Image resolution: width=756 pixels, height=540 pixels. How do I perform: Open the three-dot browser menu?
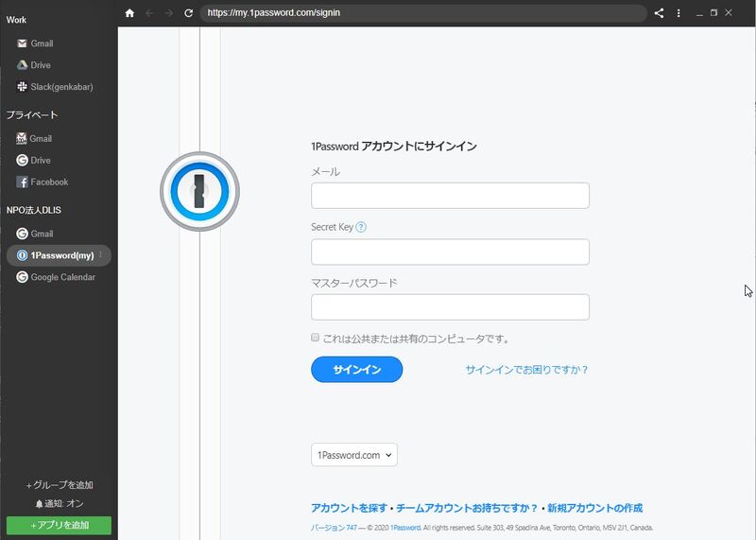pyautogui.click(x=679, y=13)
